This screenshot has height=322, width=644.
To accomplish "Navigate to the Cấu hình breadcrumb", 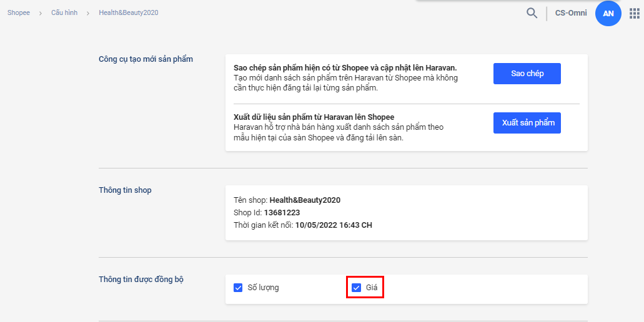I will coord(64,12).
